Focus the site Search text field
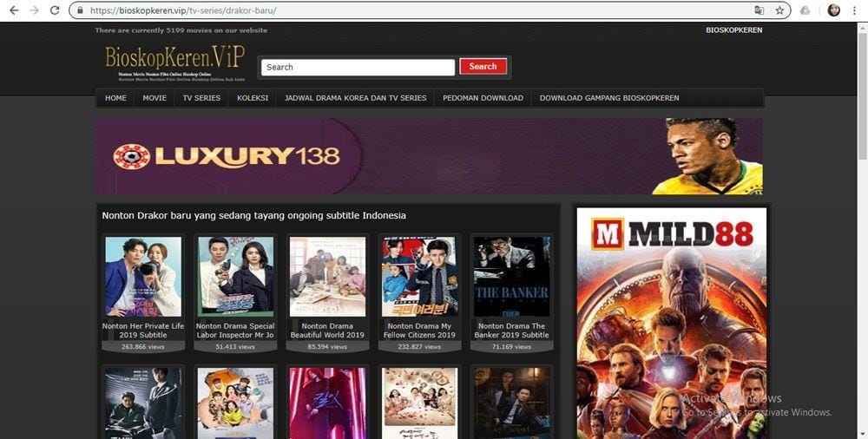The height and width of the screenshot is (439, 868). (358, 68)
